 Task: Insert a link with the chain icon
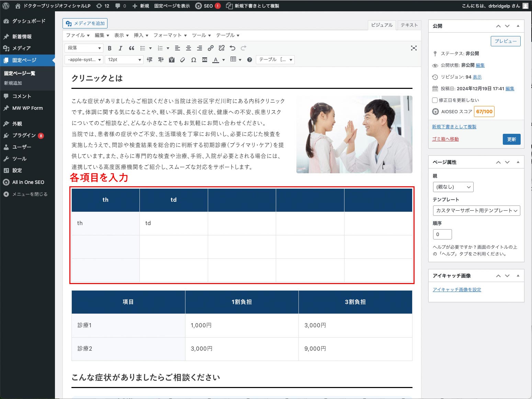coord(211,48)
